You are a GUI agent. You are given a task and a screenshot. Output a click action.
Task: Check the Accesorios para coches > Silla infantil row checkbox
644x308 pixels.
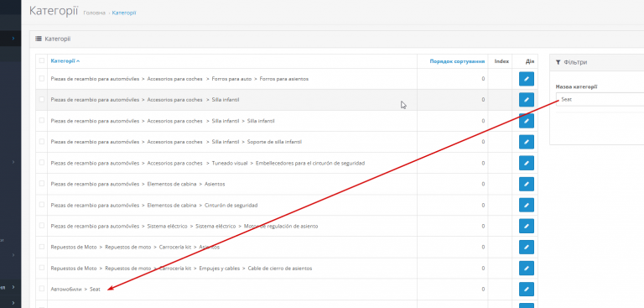point(41,99)
